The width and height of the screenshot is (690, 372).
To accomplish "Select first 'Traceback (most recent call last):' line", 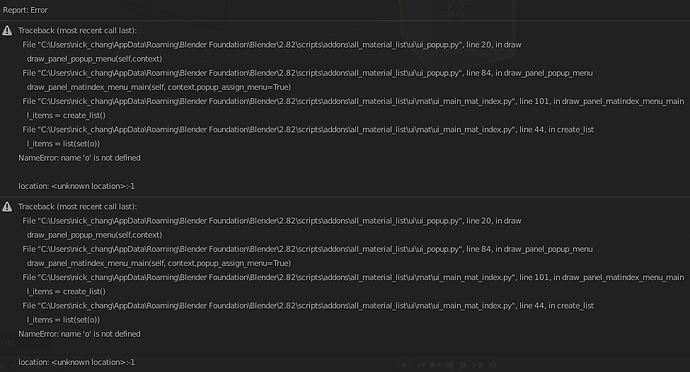I will pyautogui.click(x=77, y=30).
